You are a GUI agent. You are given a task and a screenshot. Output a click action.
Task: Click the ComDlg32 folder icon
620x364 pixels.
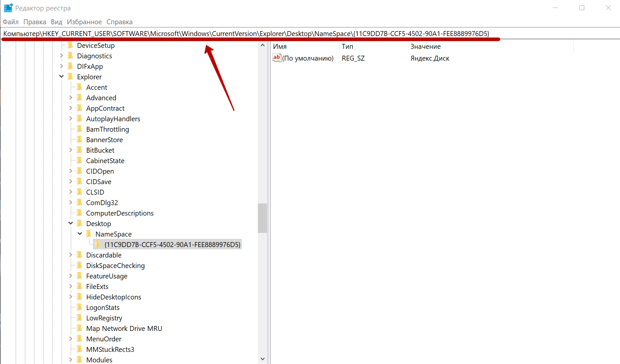tap(79, 202)
